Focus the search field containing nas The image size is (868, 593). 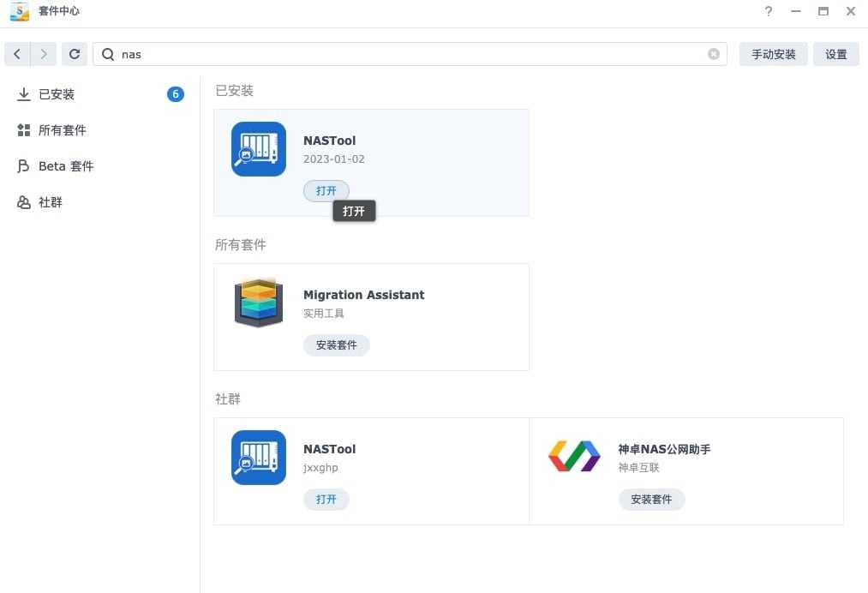click(410, 54)
